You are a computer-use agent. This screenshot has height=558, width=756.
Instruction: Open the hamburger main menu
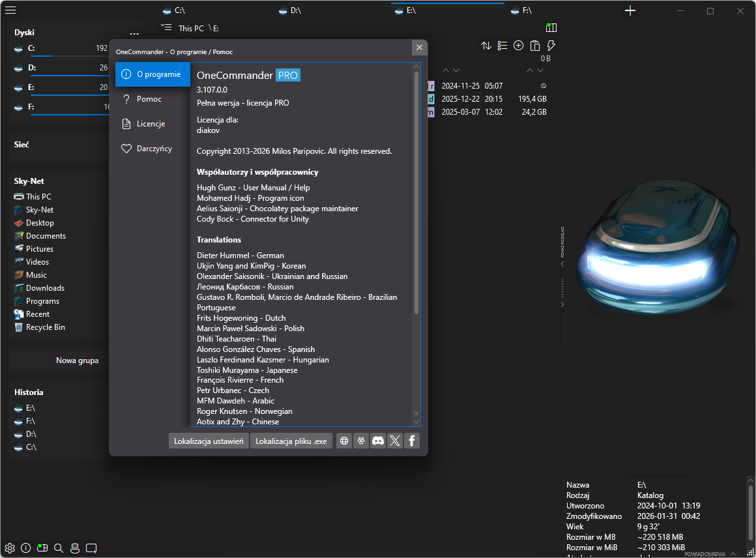click(x=10, y=10)
